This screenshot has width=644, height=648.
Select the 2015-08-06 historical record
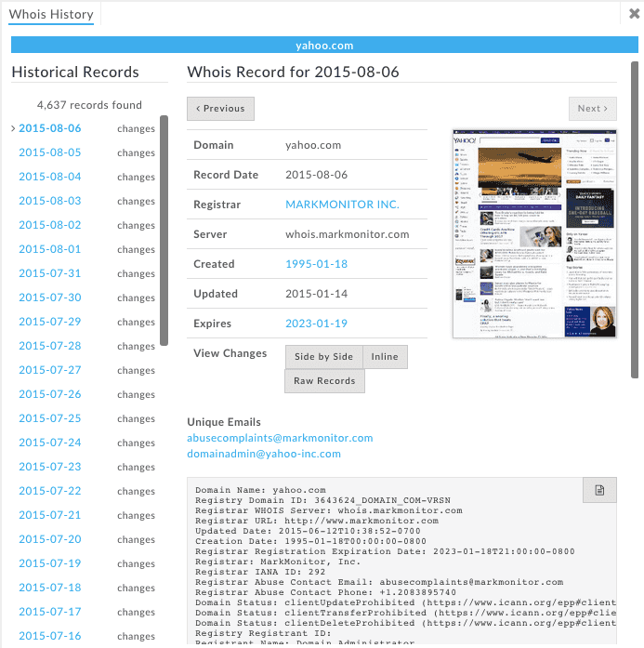coord(50,128)
